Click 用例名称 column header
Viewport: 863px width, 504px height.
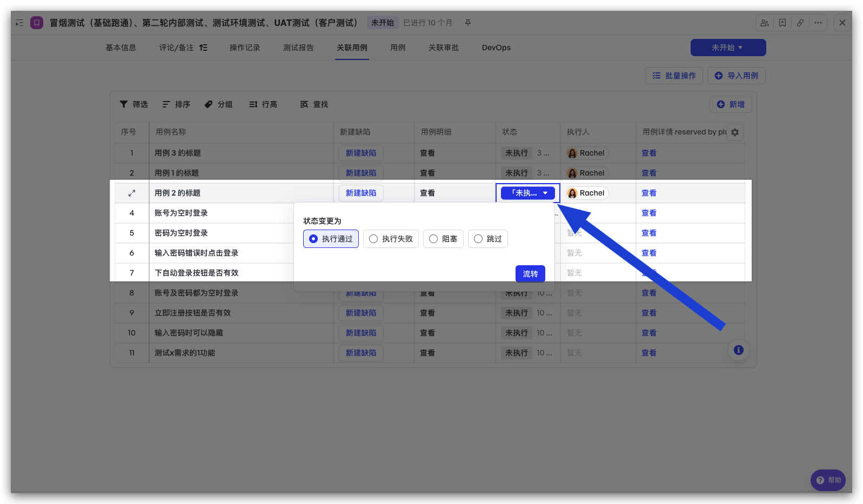(241, 132)
